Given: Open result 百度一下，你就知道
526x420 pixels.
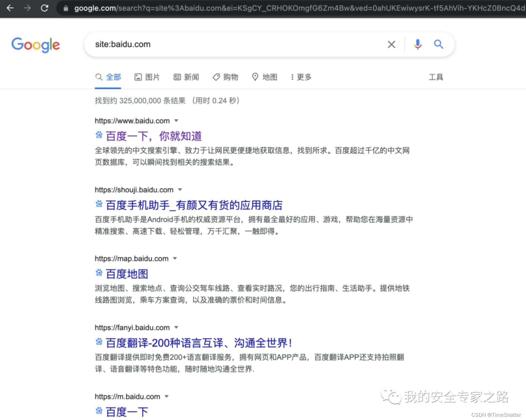Looking at the screenshot, I should pyautogui.click(x=154, y=136).
